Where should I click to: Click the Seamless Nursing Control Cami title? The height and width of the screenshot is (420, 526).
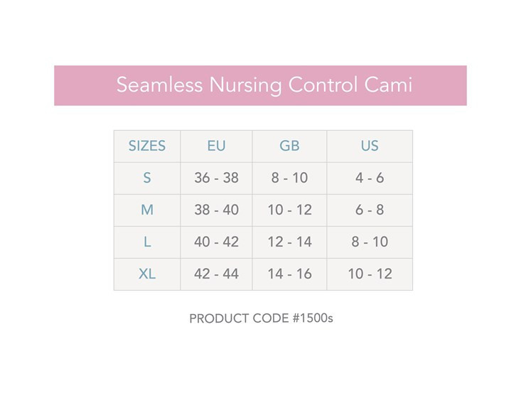click(x=264, y=85)
